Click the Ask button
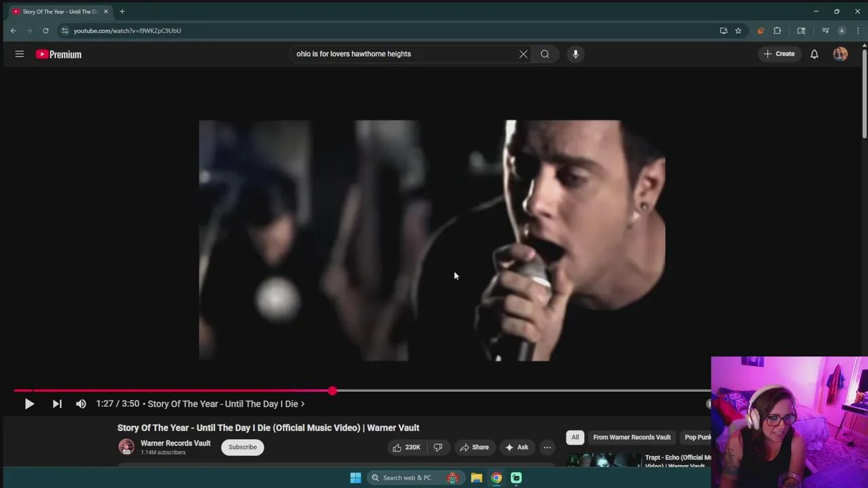 (x=516, y=447)
